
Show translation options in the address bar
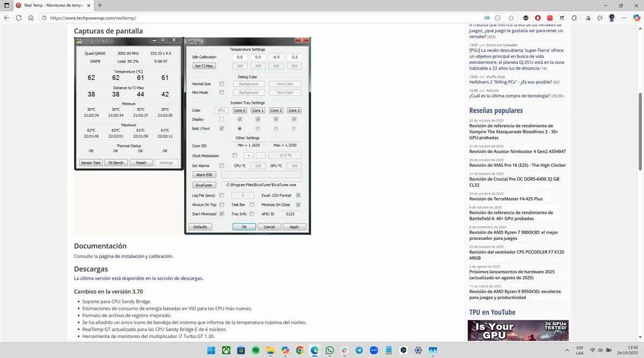click(x=487, y=18)
